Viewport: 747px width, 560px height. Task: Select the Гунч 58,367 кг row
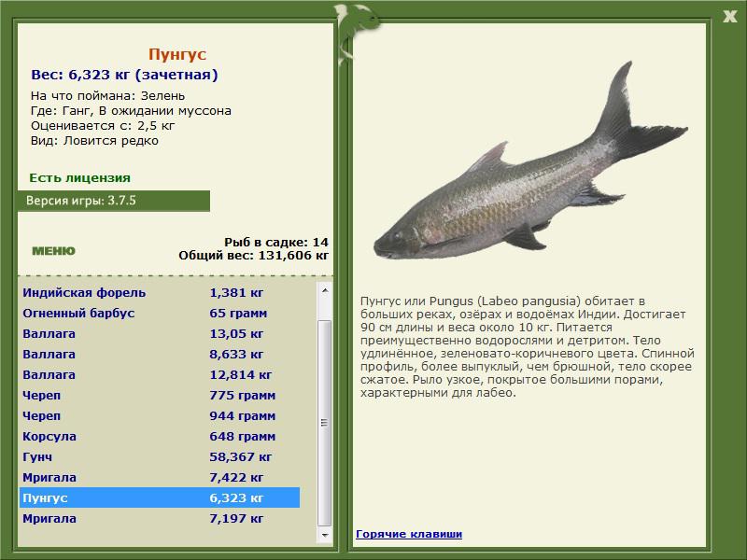(160, 456)
